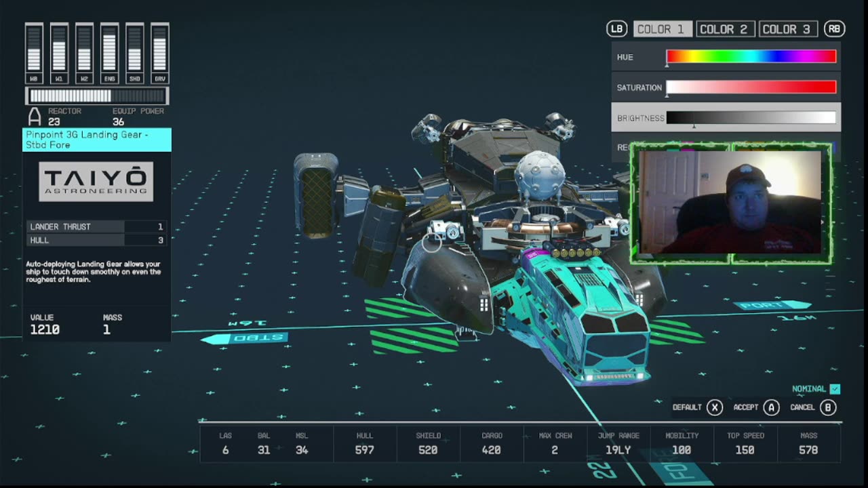Click the ACCEPT label
This screenshot has height=488, width=868.
click(746, 407)
